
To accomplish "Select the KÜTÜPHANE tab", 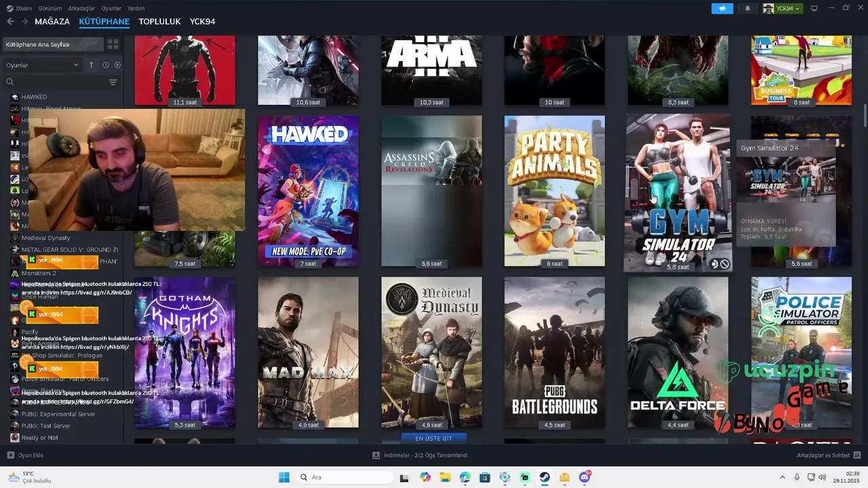I will click(x=104, y=22).
